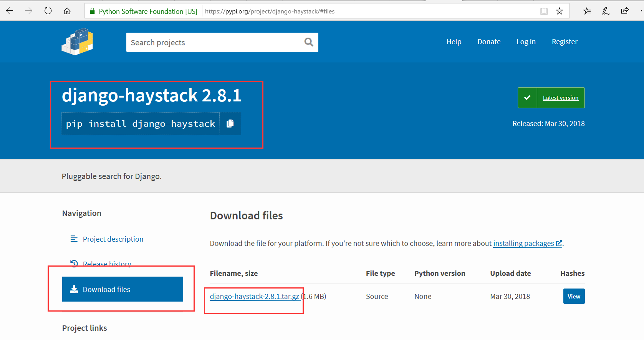This screenshot has width=644, height=340.
Task: Click the Pluggable search for Django summary
Action: 112,176
